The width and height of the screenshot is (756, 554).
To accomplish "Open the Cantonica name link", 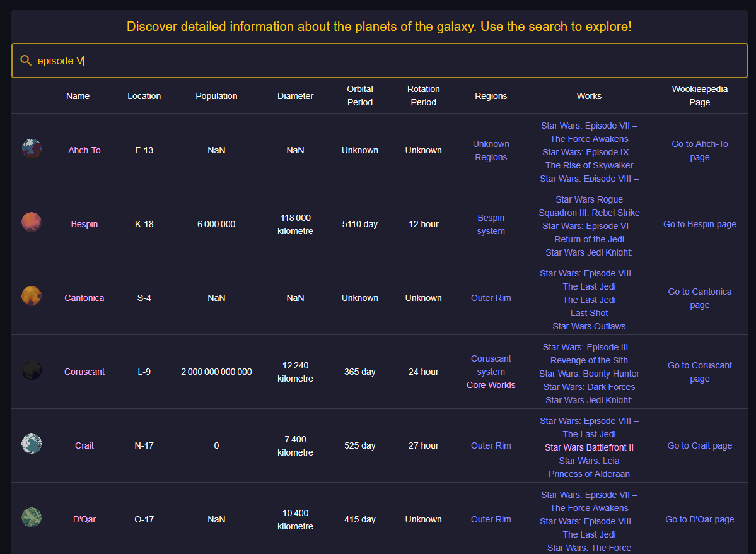I will pyautogui.click(x=84, y=298).
